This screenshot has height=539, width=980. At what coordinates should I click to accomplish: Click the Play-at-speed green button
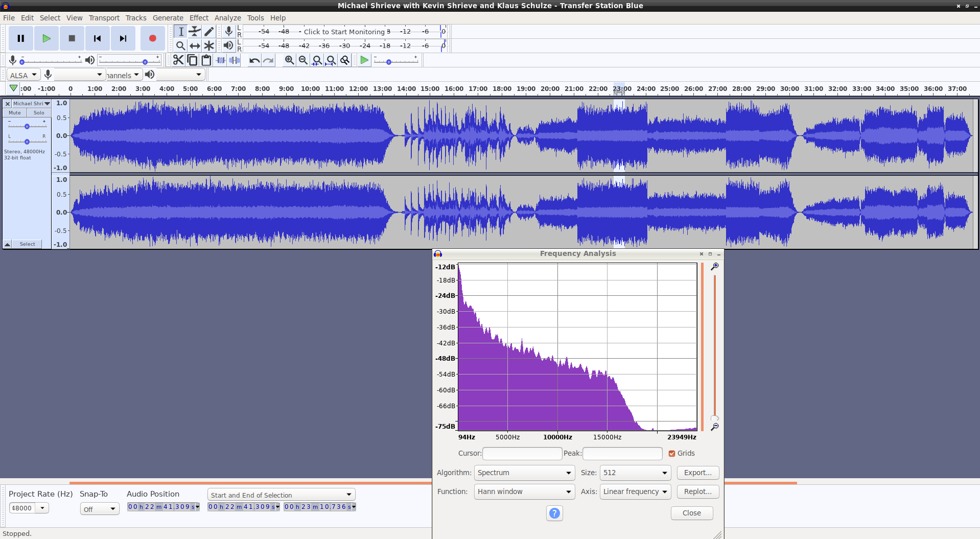[x=364, y=60]
